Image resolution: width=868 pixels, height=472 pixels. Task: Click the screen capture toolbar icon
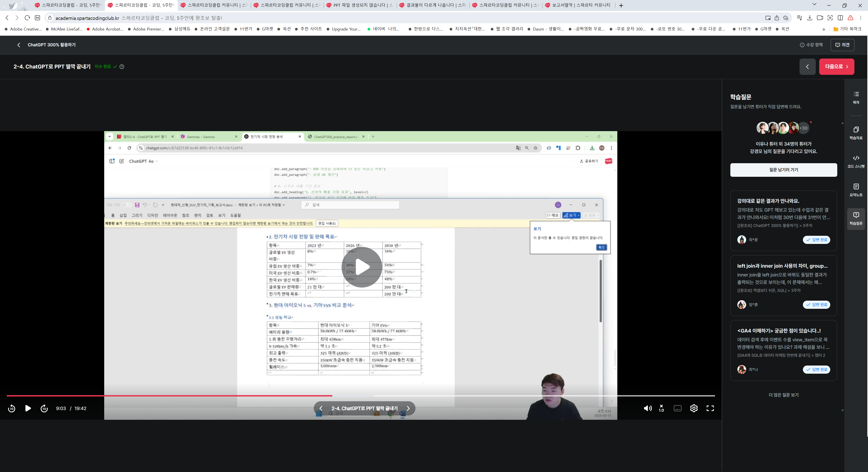tap(830, 18)
